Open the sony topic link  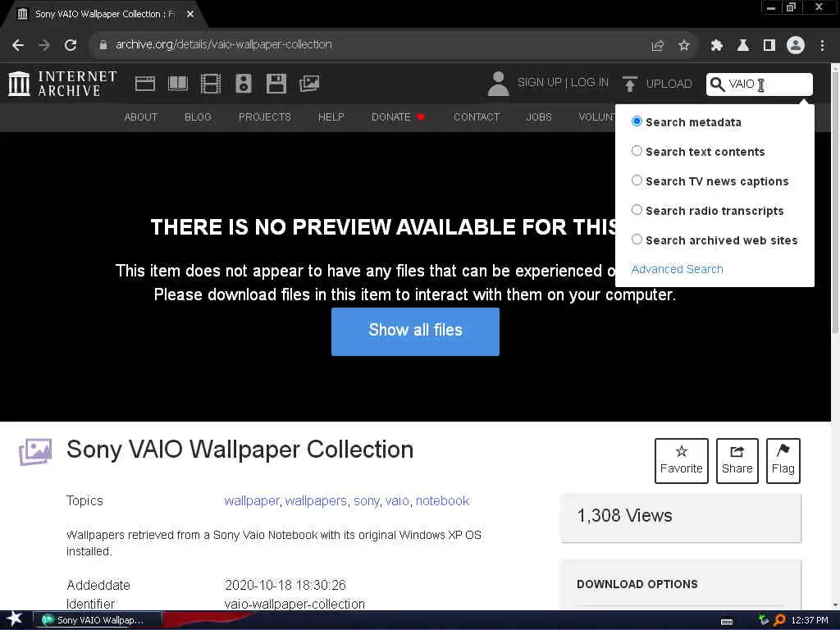click(367, 501)
